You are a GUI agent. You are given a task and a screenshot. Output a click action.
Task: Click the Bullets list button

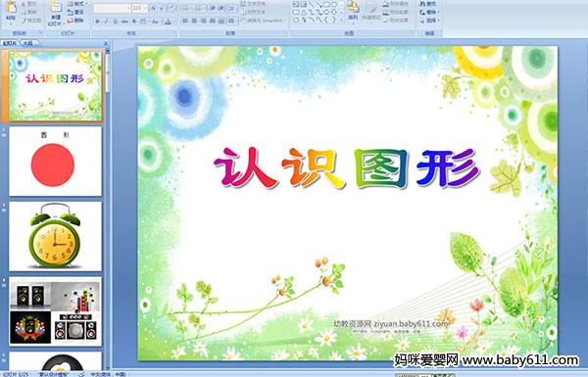coord(187,8)
